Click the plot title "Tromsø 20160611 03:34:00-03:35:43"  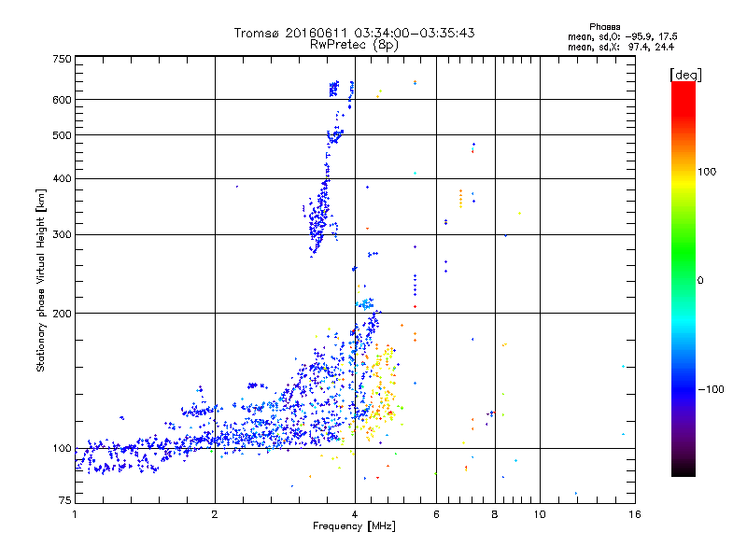click(354, 33)
